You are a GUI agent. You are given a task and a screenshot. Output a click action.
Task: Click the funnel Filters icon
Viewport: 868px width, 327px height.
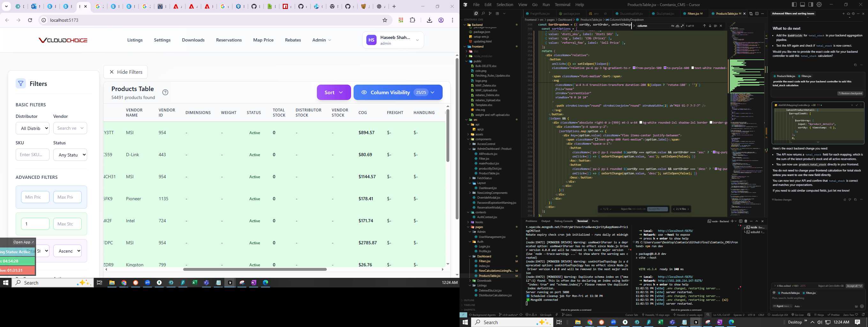pos(20,83)
